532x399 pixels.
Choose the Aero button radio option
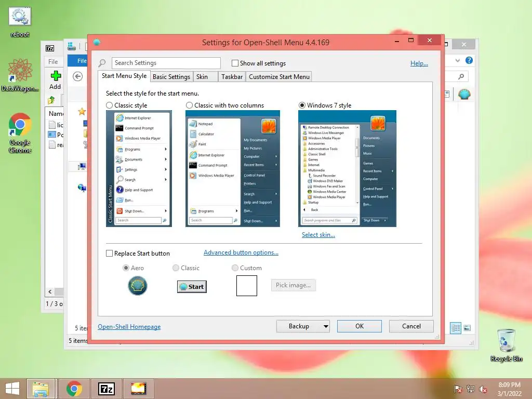tap(126, 268)
